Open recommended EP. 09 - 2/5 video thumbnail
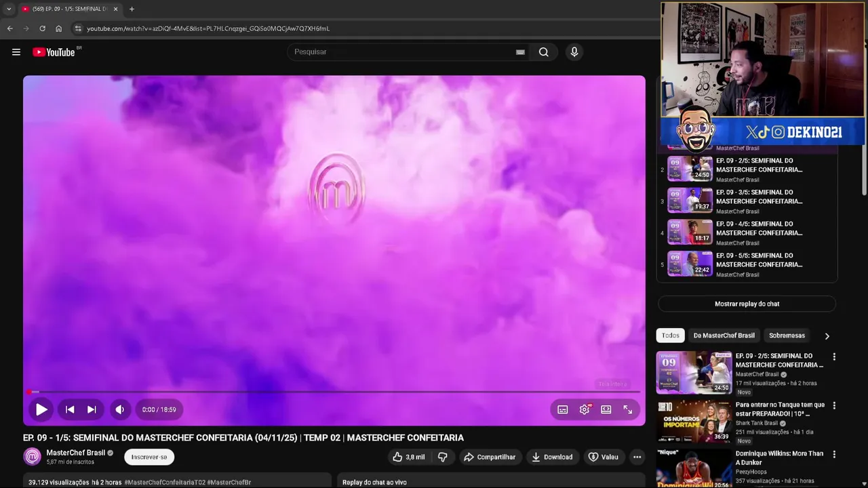The width and height of the screenshot is (868, 488). pyautogui.click(x=694, y=372)
